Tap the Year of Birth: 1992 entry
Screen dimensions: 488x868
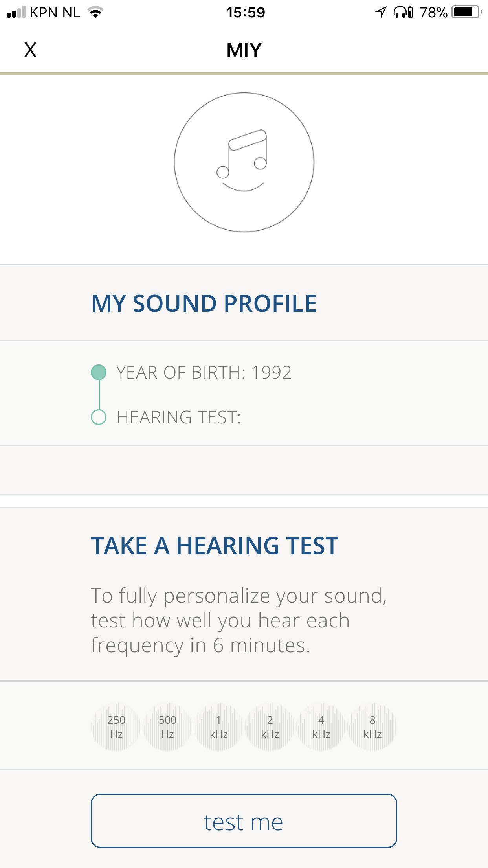point(204,372)
